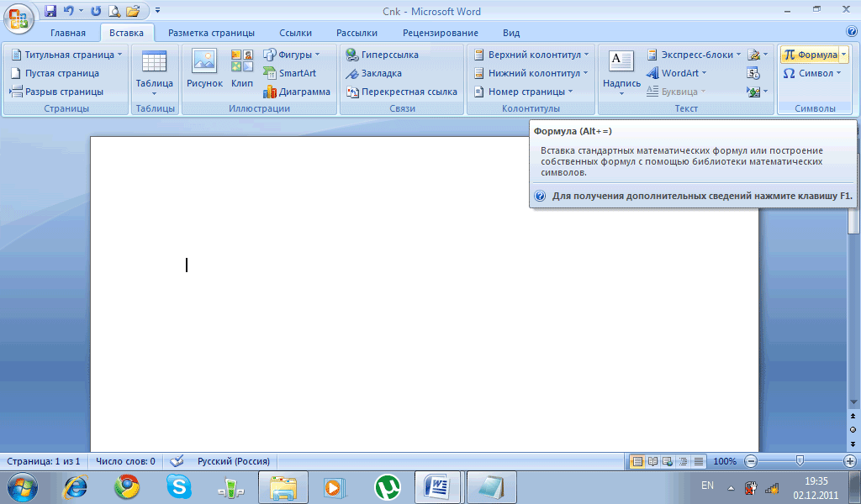Open the round Office button menu

18,18
